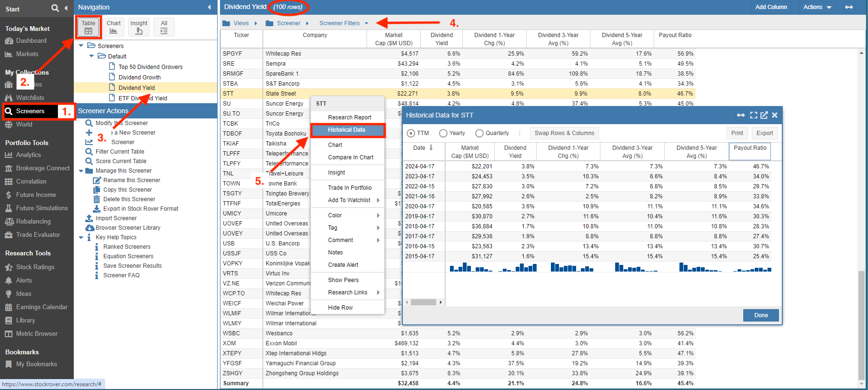Image resolution: width=868 pixels, height=390 pixels.
Task: Click the Filter Current Table action
Action: click(x=120, y=152)
